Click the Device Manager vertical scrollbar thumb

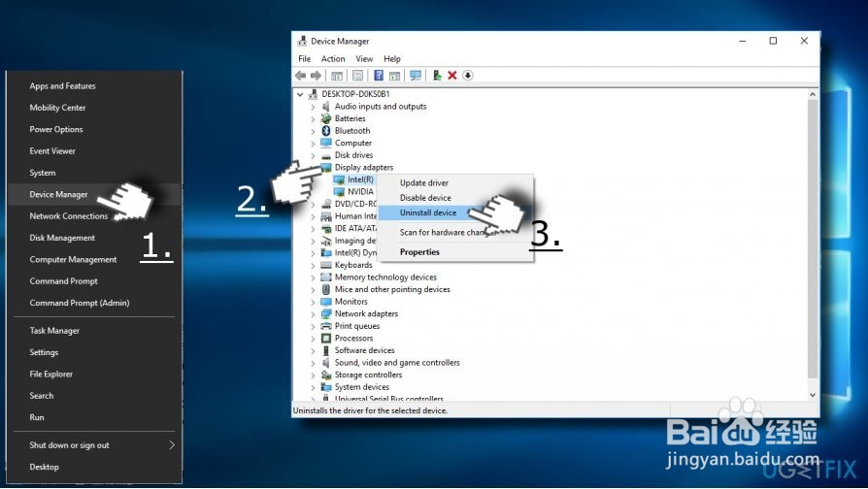813,239
